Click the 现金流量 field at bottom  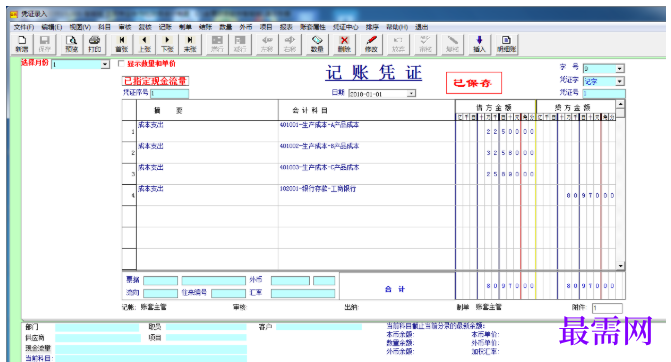pyautogui.click(x=151, y=349)
